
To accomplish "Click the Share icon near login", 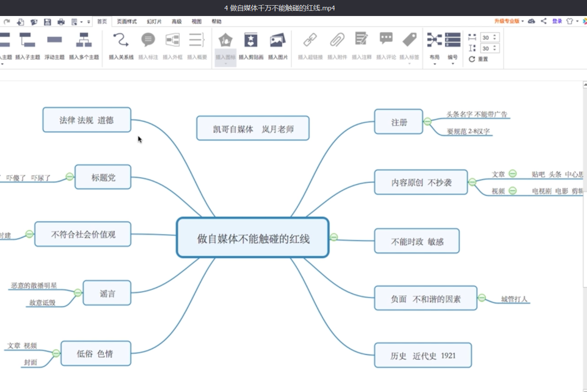I will pos(544,21).
